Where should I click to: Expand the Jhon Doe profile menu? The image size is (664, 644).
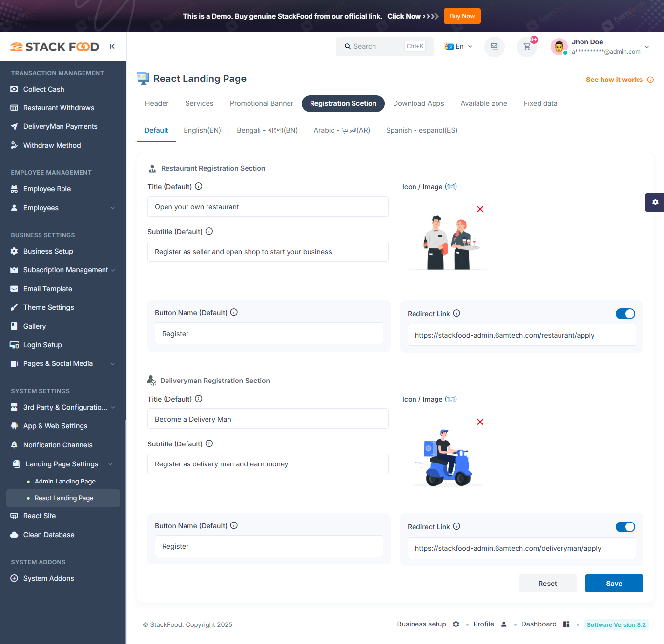(646, 47)
